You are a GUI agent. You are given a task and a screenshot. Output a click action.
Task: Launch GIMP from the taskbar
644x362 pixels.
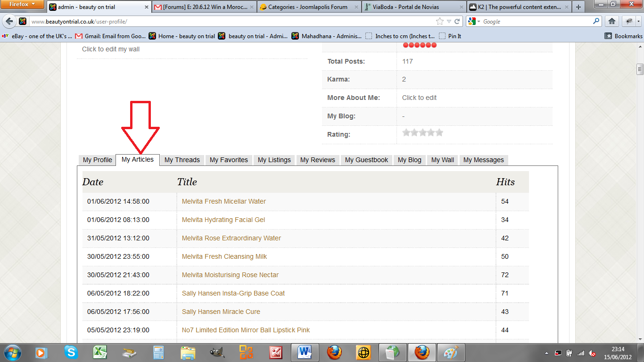(x=217, y=352)
